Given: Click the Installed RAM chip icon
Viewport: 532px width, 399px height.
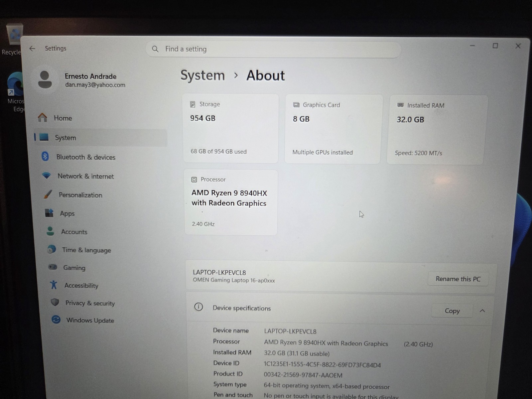Looking at the screenshot, I should 400,105.
